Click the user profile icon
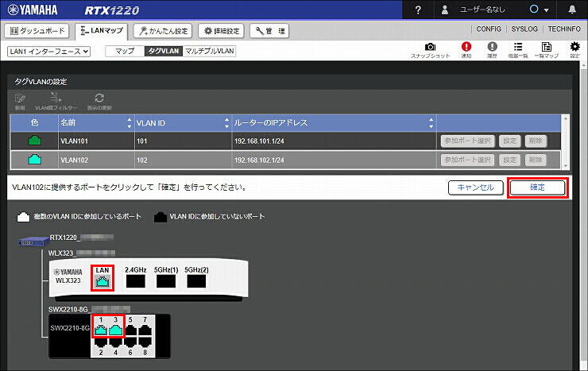Screen dimensions: 588x371 coord(445,10)
